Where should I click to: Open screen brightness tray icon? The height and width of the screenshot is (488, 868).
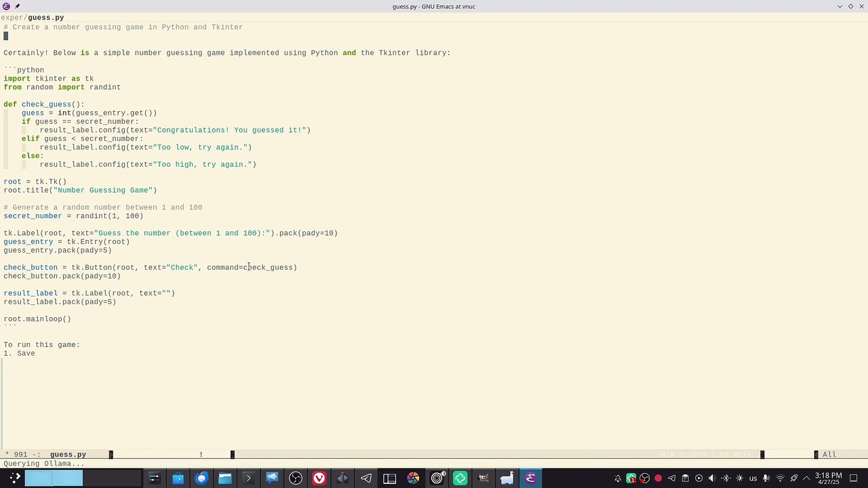739,479
